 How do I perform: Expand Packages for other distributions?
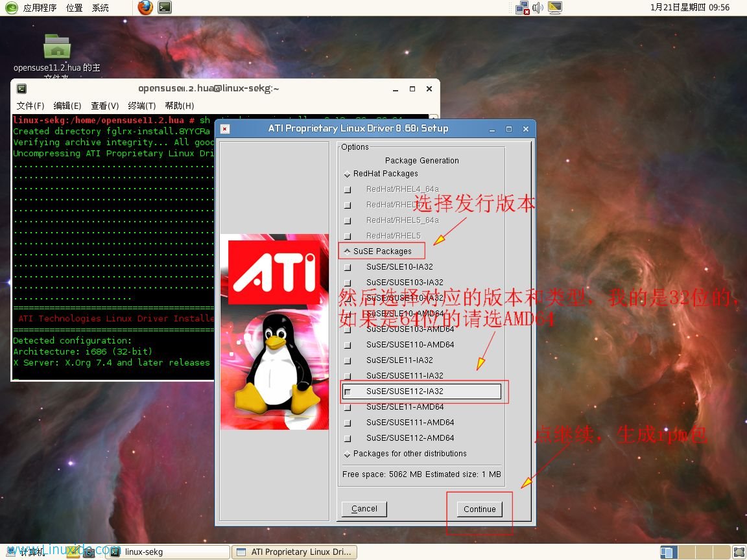point(347,454)
